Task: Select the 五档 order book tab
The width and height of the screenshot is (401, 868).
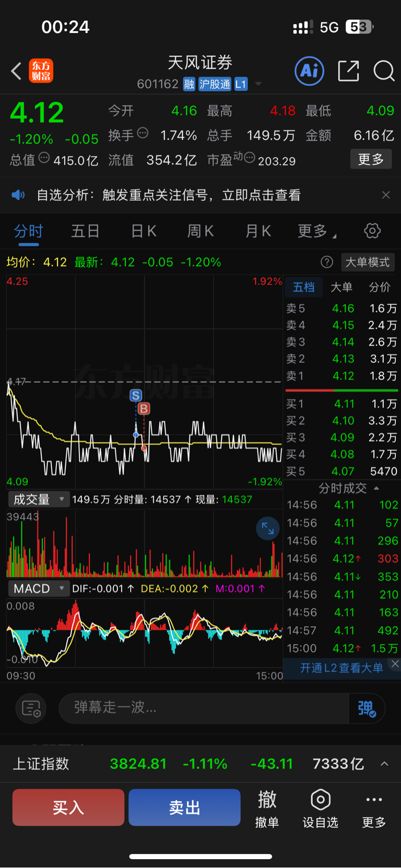Action: (303, 287)
